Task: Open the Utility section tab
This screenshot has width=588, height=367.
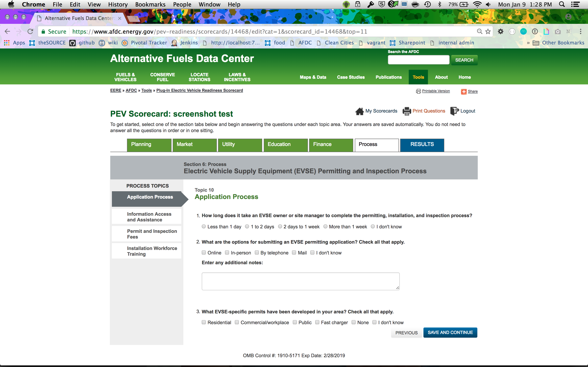Action: point(240,145)
